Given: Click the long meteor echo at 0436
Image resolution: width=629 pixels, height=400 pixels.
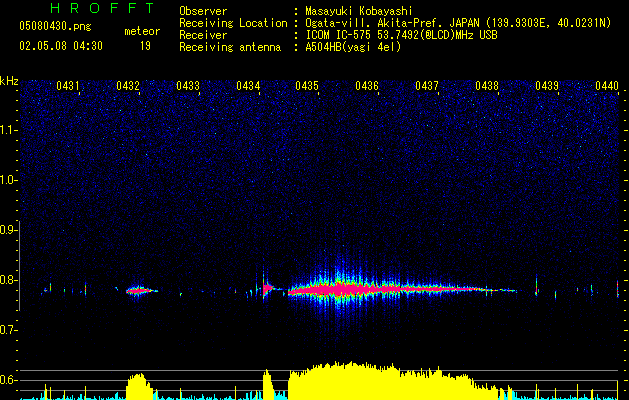Looking at the screenshot, I should click(x=385, y=288).
